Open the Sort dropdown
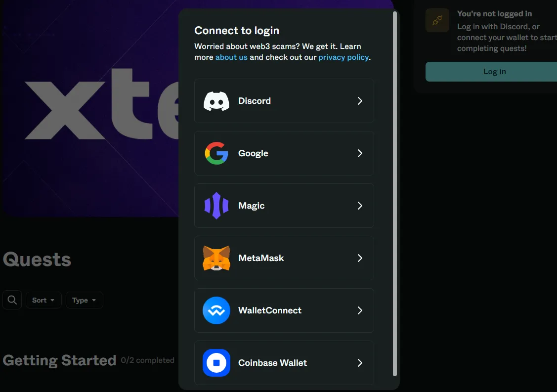Viewport: 557px width, 392px height. pos(43,300)
